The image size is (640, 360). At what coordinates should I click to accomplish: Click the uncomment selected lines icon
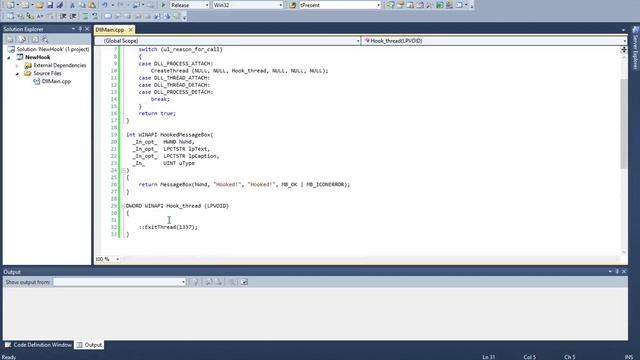click(95, 16)
